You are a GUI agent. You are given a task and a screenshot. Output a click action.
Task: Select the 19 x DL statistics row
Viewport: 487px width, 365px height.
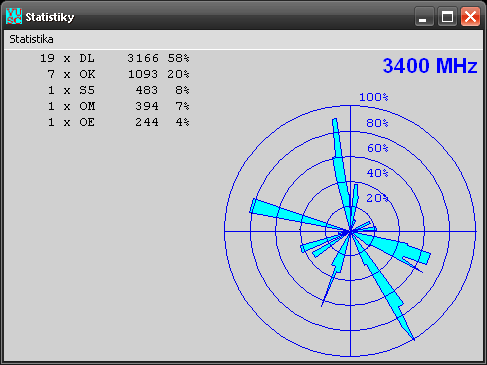pyautogui.click(x=115, y=58)
